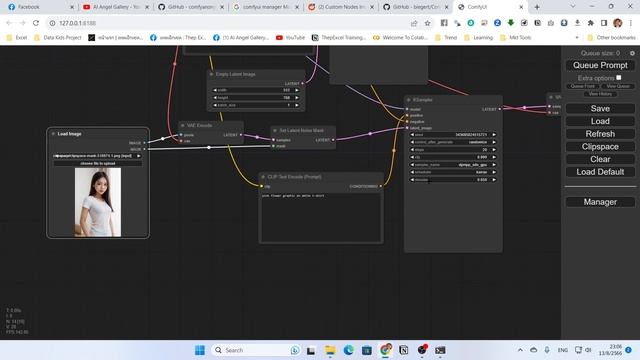Click the Load Default button
Image resolution: width=640 pixels, height=360 pixels.
[600, 172]
